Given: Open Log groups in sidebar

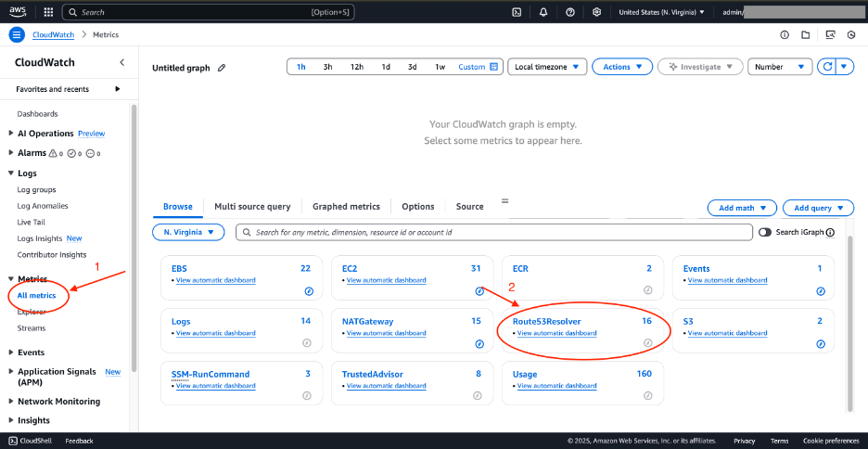Looking at the screenshot, I should point(36,190).
